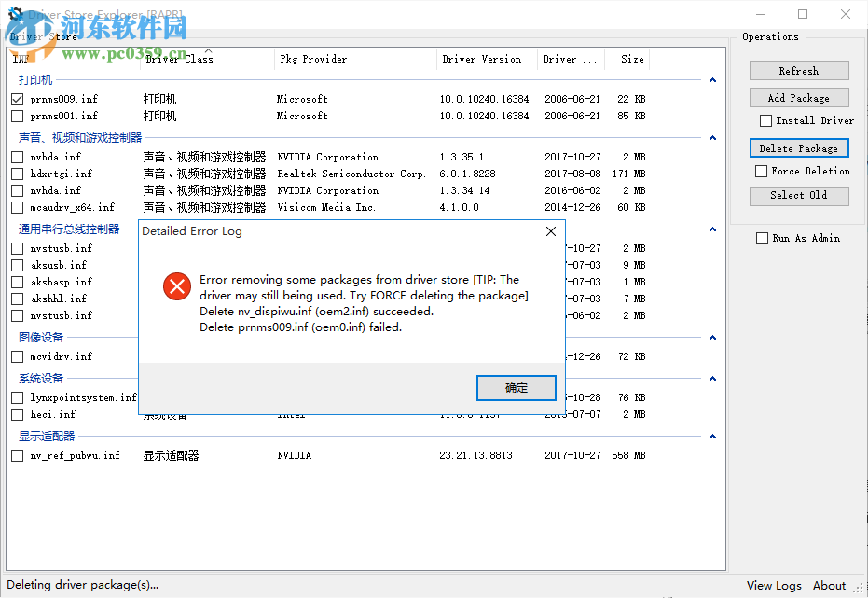This screenshot has height=598, width=868.
Task: Open View Logs
Action: [774, 585]
